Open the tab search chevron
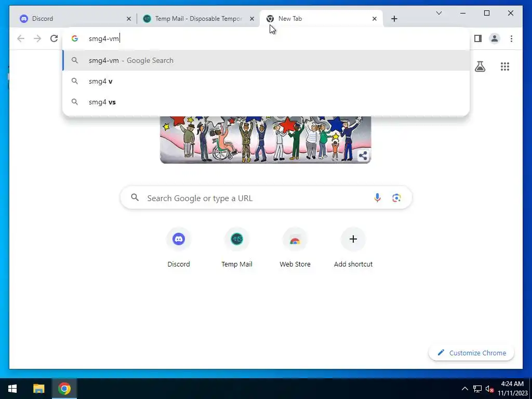 [x=438, y=13]
